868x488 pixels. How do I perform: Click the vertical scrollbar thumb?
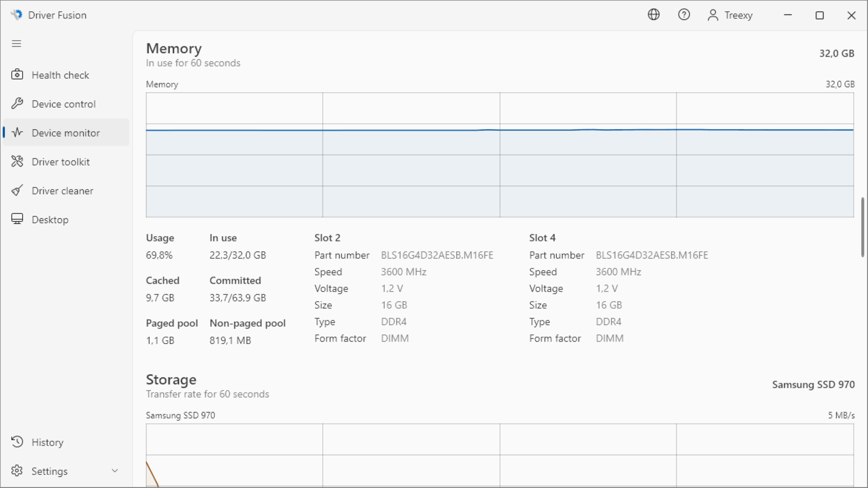pos(862,227)
